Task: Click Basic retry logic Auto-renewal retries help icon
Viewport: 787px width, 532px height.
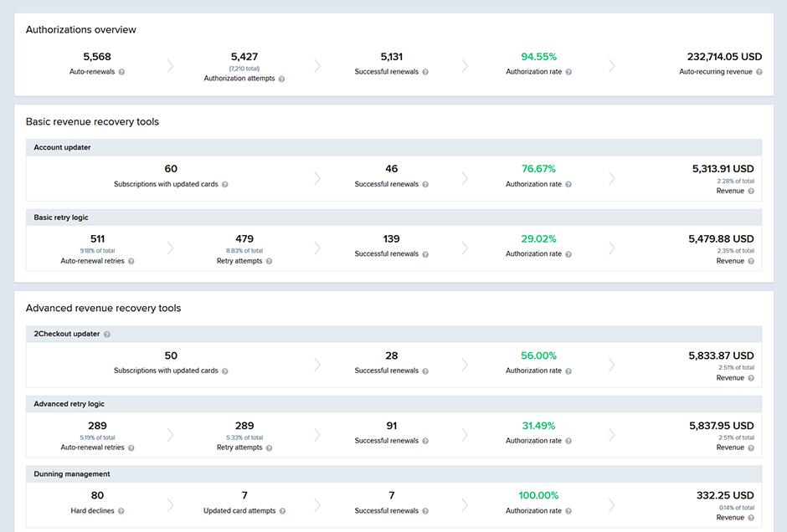Action: (x=131, y=261)
